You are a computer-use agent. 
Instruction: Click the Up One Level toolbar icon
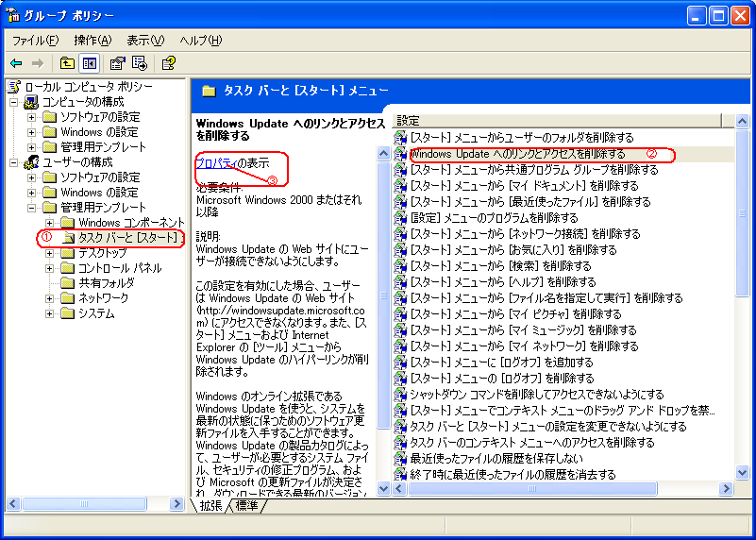[x=67, y=63]
